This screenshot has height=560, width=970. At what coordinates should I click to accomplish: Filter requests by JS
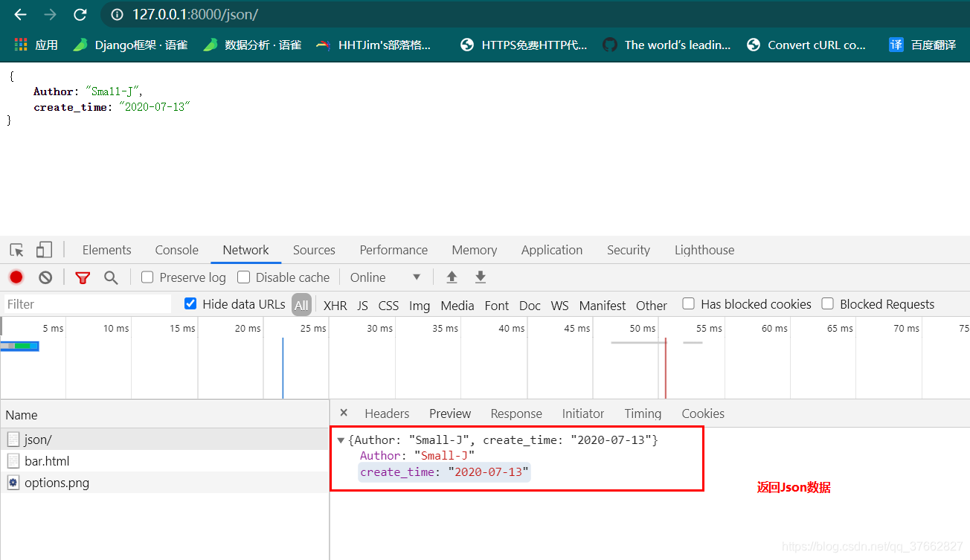[362, 305]
